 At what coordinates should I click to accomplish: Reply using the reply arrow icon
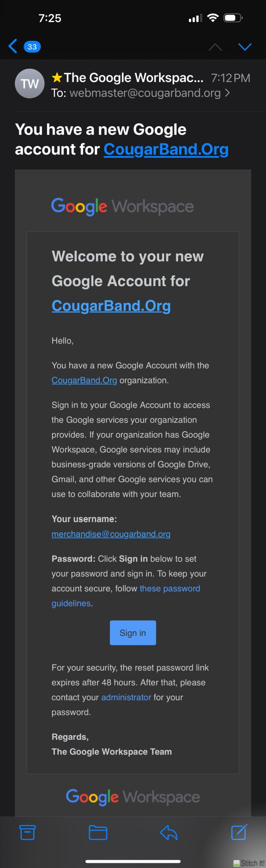point(169,832)
